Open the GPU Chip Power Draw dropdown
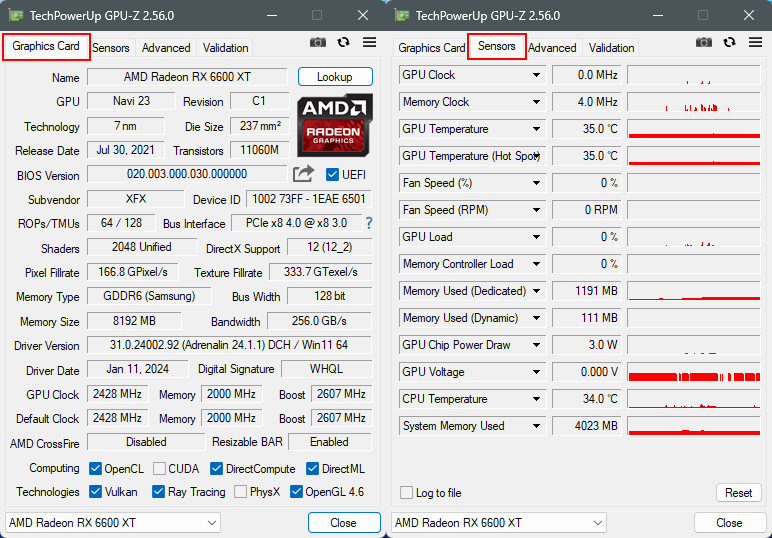This screenshot has width=772, height=538. (x=536, y=345)
